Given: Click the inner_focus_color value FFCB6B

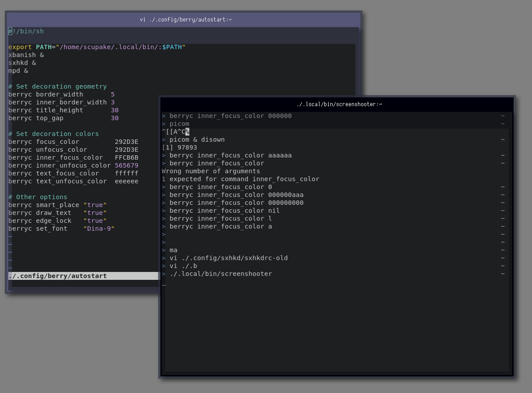Looking at the screenshot, I should tap(127, 157).
